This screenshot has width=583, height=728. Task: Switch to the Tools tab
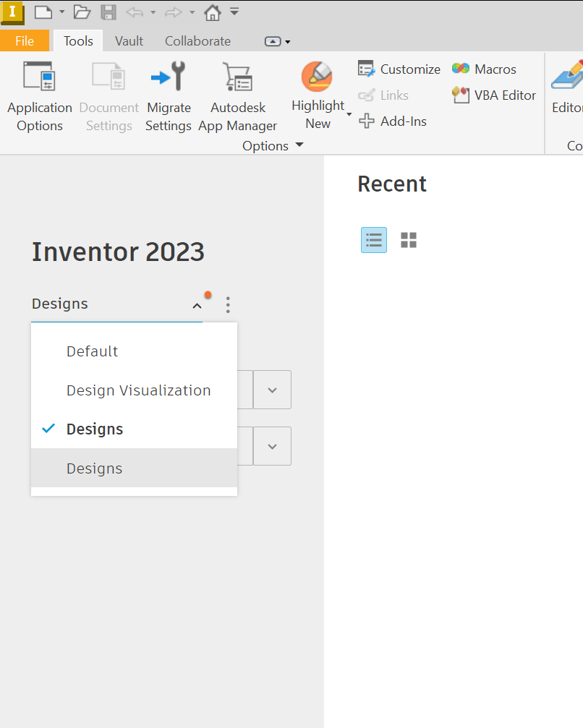(x=78, y=41)
